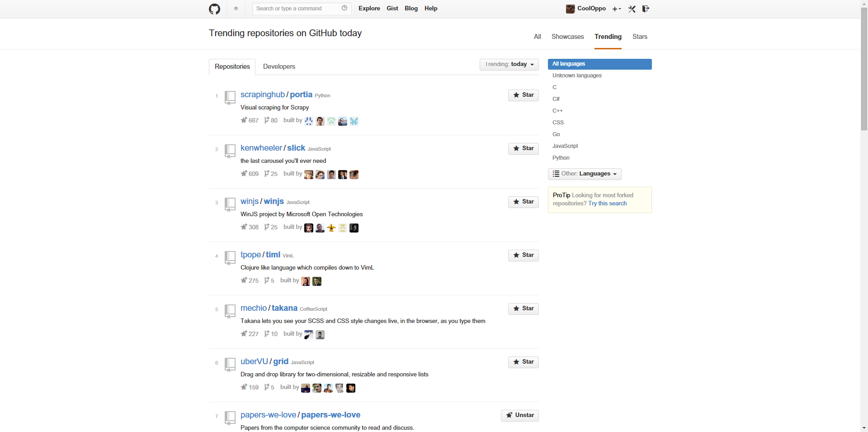Click the Trending tab
The width and height of the screenshot is (868, 432).
(608, 37)
